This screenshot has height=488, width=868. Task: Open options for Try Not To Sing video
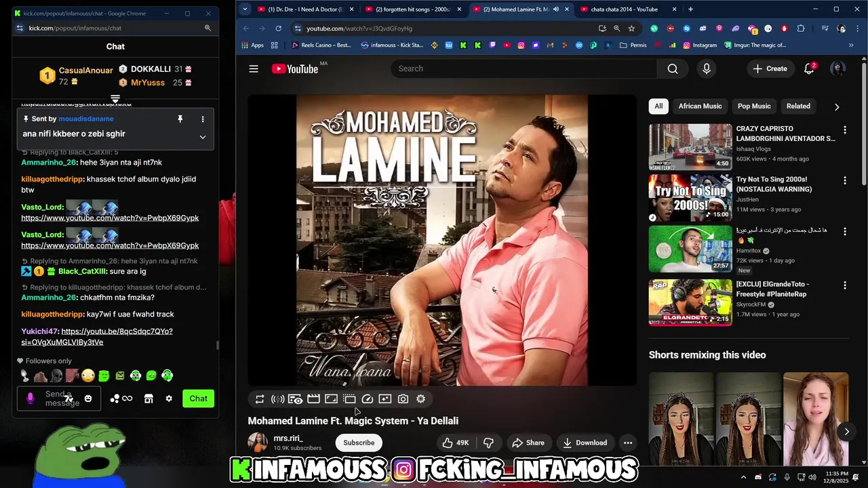pyautogui.click(x=844, y=180)
